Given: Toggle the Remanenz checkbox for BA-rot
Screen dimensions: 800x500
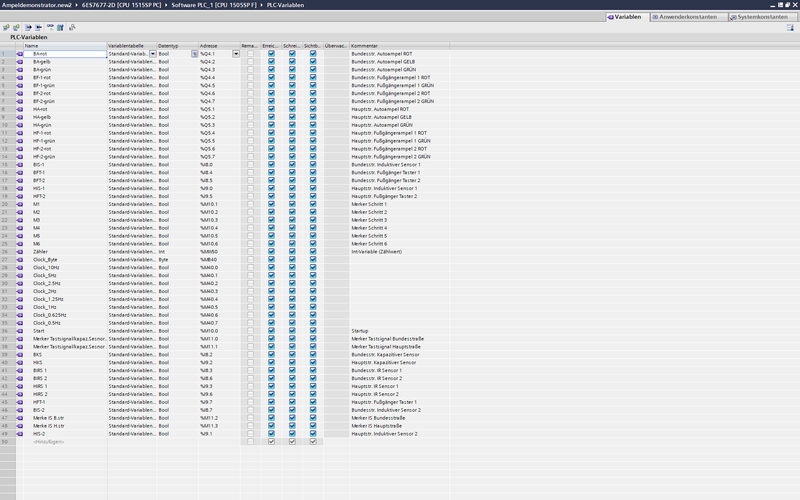Looking at the screenshot, I should click(x=250, y=54).
